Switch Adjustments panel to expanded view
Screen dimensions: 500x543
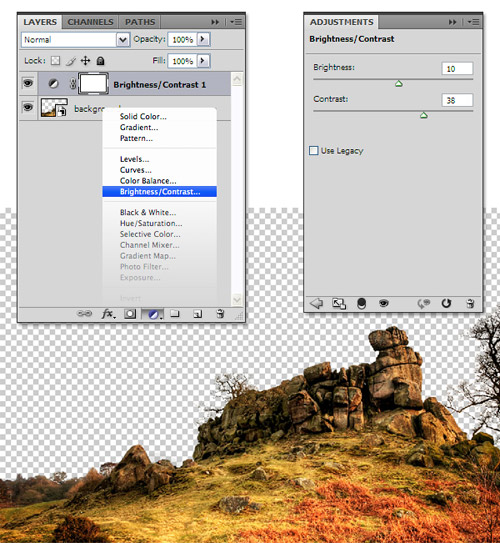click(x=339, y=304)
